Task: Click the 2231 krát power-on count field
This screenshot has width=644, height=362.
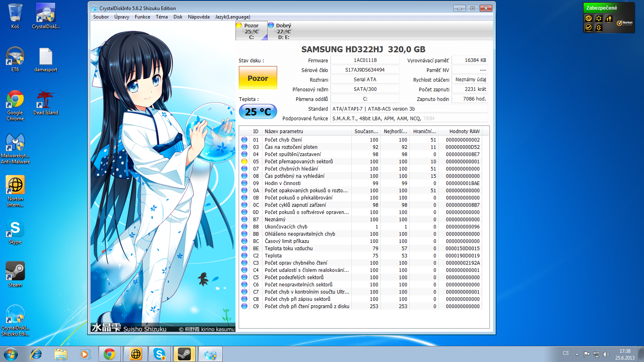Action: click(470, 89)
